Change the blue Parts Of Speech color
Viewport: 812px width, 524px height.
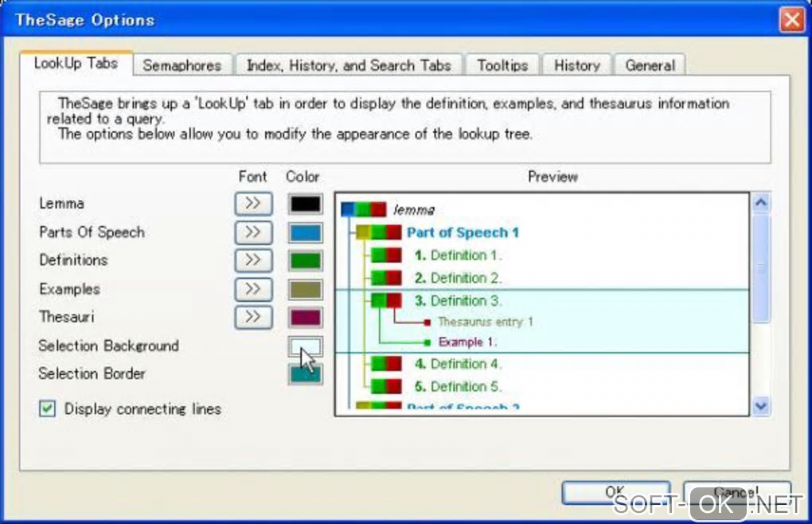[x=305, y=233]
